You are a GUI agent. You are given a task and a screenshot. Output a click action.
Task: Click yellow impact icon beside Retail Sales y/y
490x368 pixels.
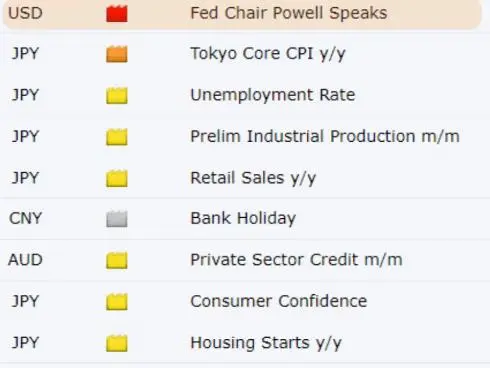[117, 178]
